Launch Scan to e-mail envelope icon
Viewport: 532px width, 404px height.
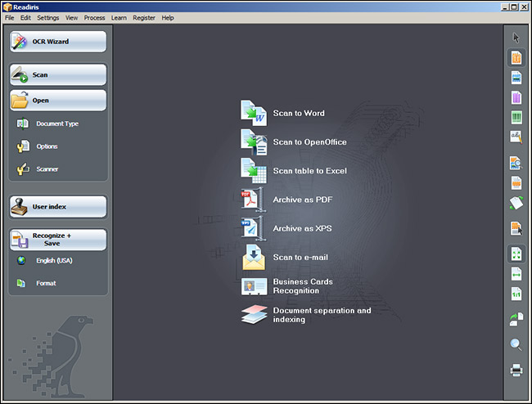[x=254, y=257]
